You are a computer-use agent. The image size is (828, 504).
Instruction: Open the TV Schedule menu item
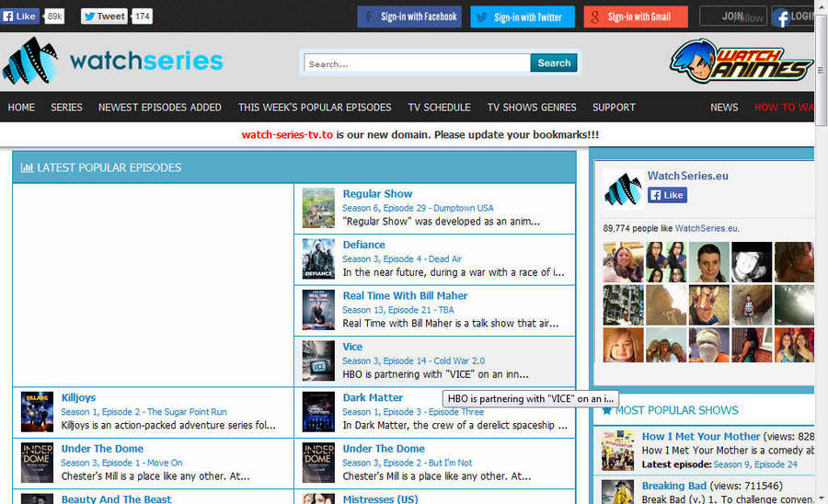pos(439,108)
